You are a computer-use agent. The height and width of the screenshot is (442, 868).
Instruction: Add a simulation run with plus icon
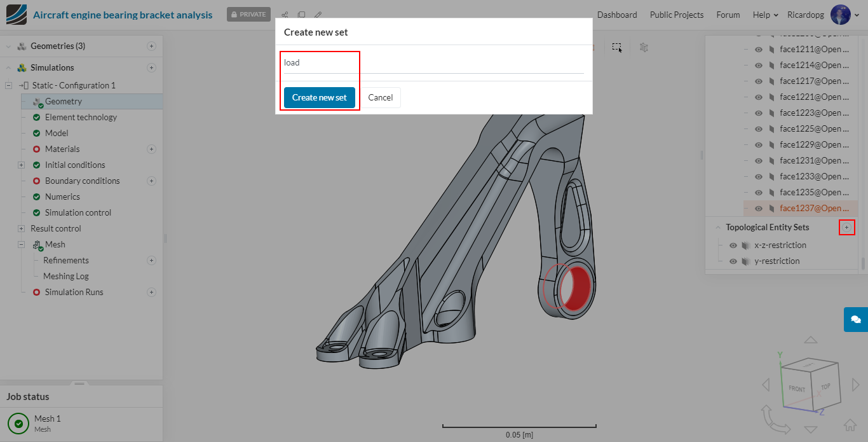(x=151, y=292)
